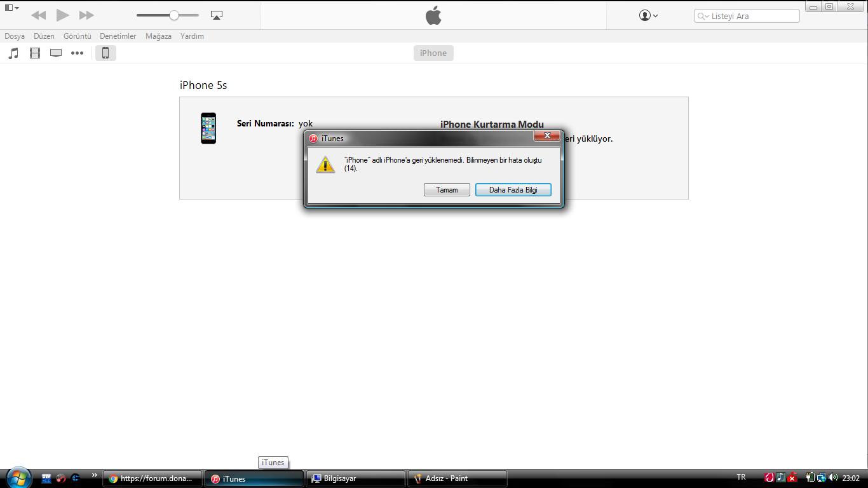Click the red quick launch icon
Image resolution: width=868 pixels, height=488 pixels.
tap(61, 478)
